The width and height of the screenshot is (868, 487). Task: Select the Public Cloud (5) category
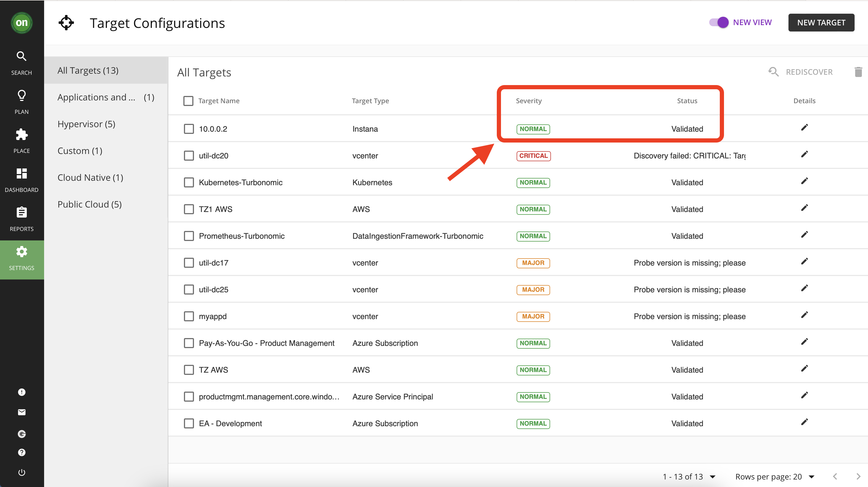pyautogui.click(x=89, y=204)
